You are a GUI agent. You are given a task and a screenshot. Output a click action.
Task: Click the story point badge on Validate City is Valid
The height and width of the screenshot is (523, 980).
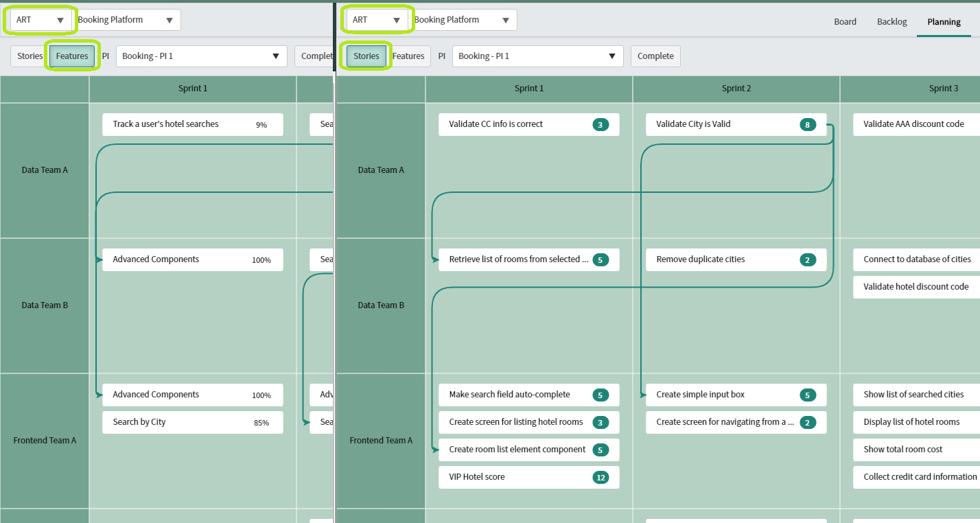tap(807, 124)
